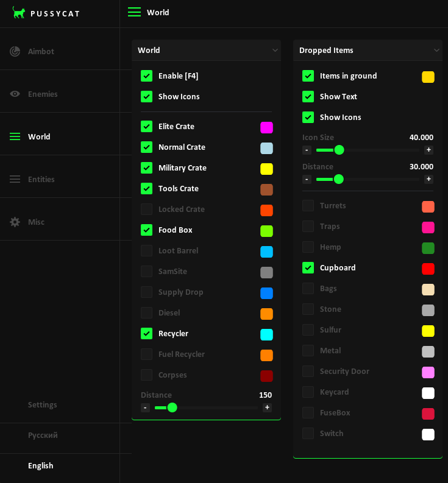Image resolution: width=448 pixels, height=483 pixels.
Task: Open the Settings menu item
Action: pos(43,404)
